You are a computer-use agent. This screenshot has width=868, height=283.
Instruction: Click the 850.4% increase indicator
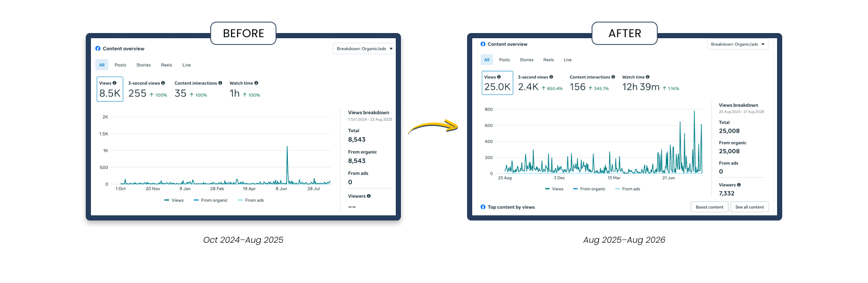[x=552, y=89]
